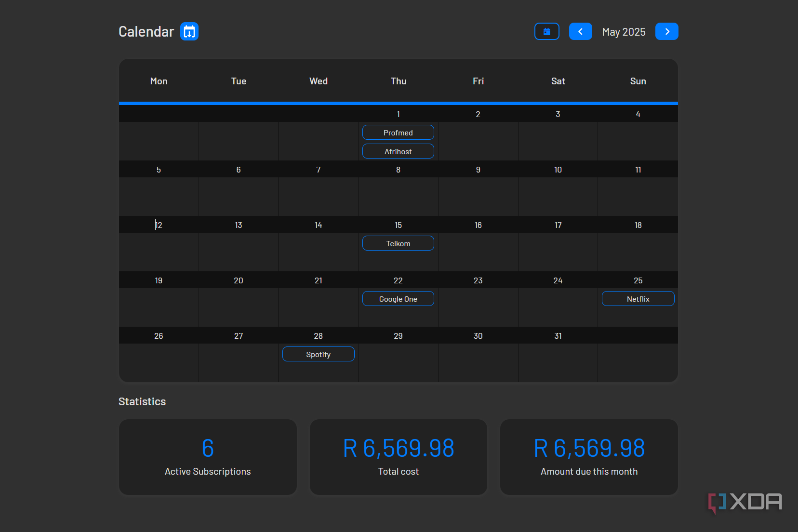The height and width of the screenshot is (532, 798).
Task: Open the Profmed subscription entry
Action: pyautogui.click(x=398, y=133)
